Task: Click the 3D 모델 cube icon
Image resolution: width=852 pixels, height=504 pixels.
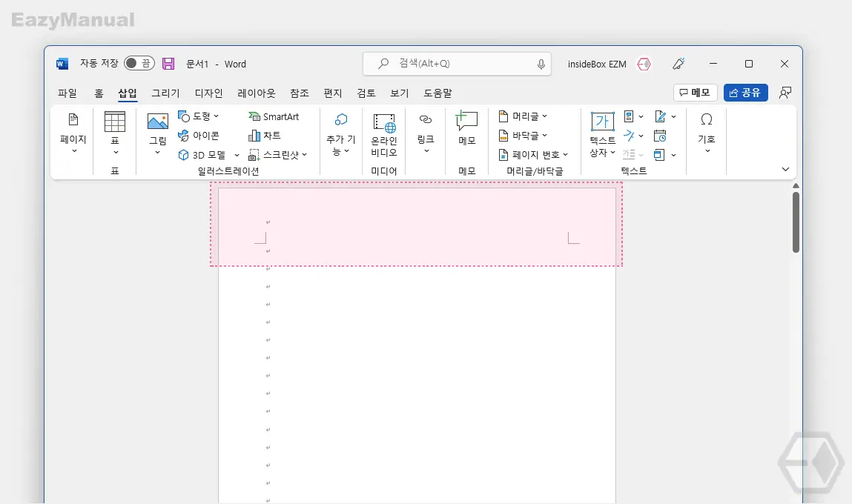Action: (x=184, y=155)
